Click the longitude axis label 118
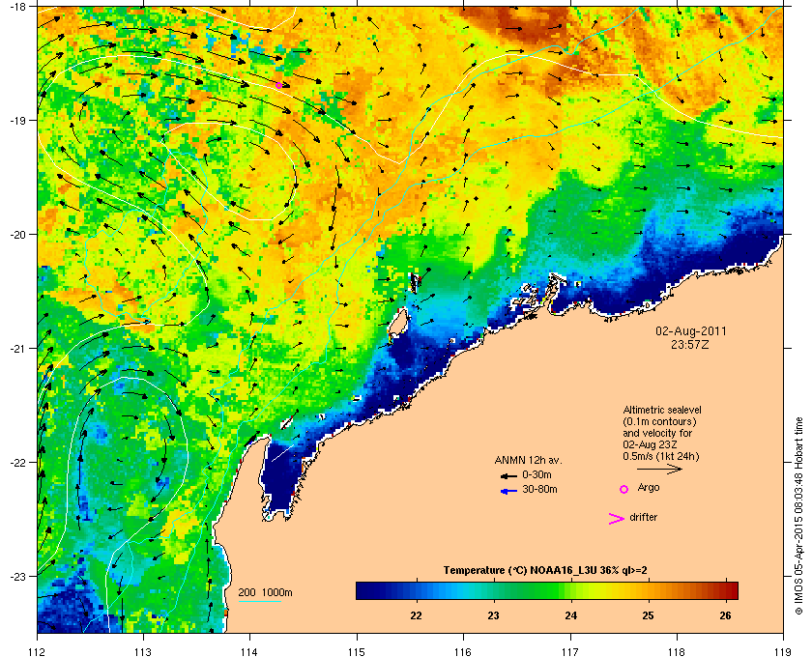 677,651
